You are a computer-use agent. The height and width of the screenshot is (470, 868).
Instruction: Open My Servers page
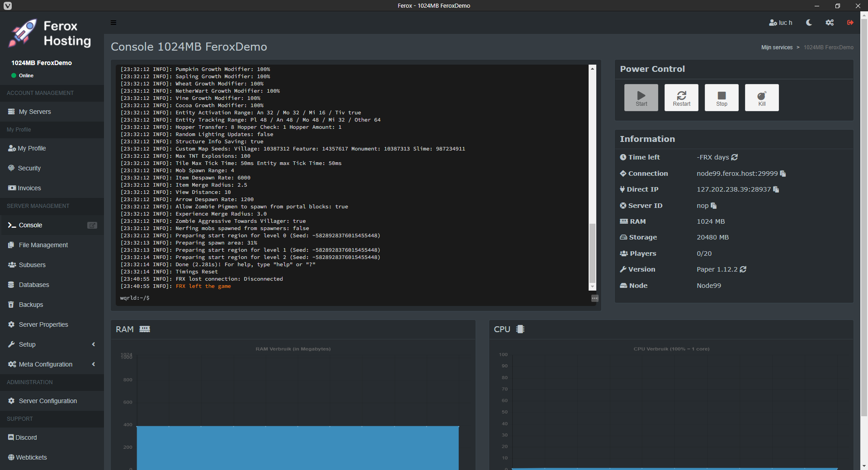52,112
